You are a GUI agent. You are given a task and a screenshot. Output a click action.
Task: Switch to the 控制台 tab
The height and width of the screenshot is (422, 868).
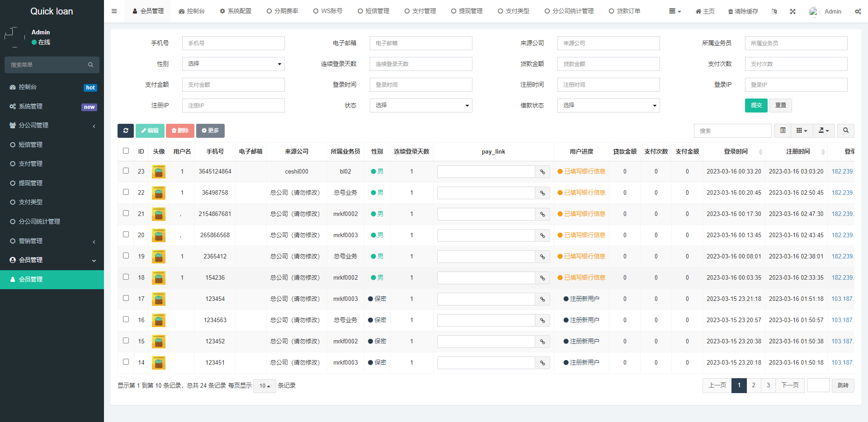tap(192, 11)
